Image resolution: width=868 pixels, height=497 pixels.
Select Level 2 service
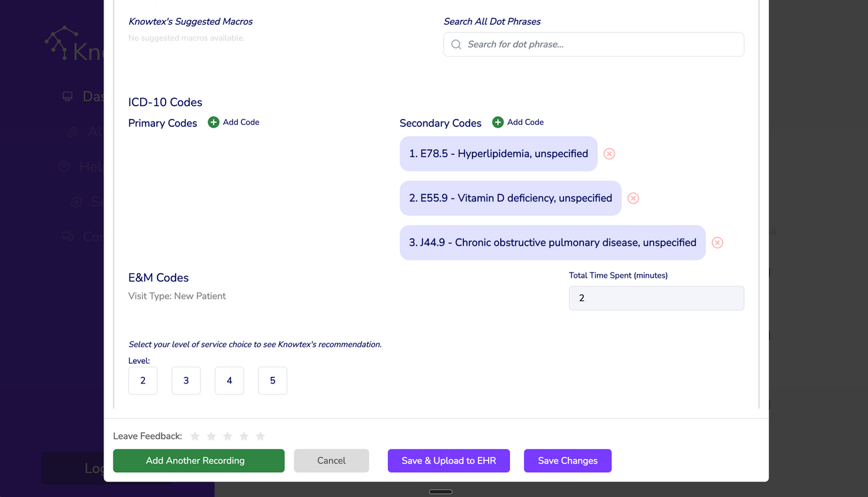[x=142, y=380]
